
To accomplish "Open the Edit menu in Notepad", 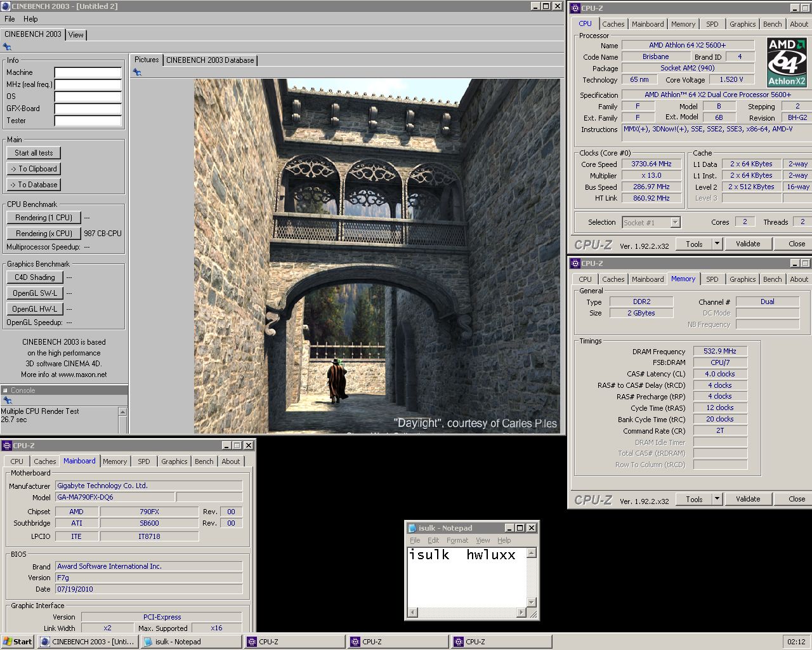I will [433, 540].
